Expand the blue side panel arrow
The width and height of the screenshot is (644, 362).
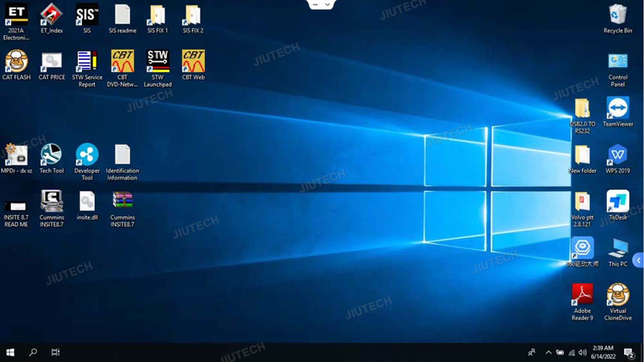click(638, 260)
